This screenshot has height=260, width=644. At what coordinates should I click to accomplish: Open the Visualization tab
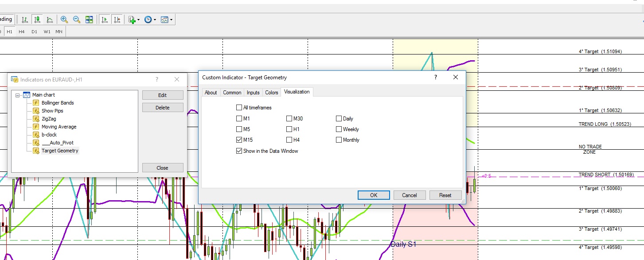pyautogui.click(x=297, y=92)
